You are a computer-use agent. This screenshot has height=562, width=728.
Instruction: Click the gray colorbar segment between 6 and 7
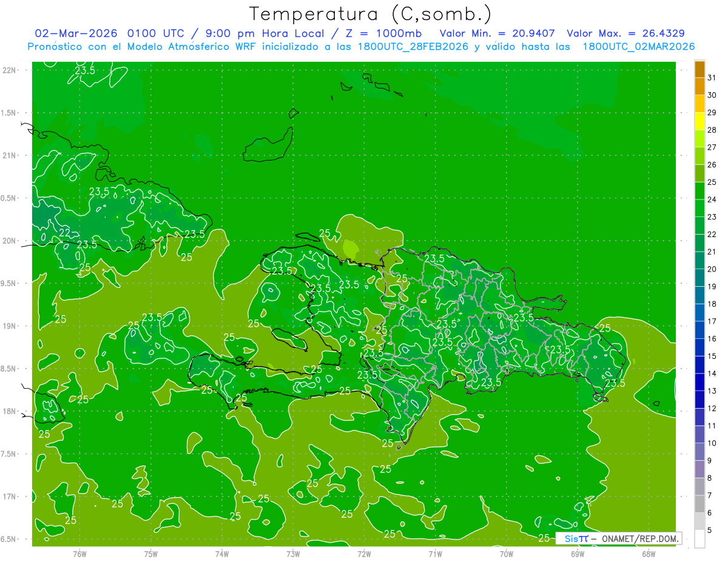699,504
